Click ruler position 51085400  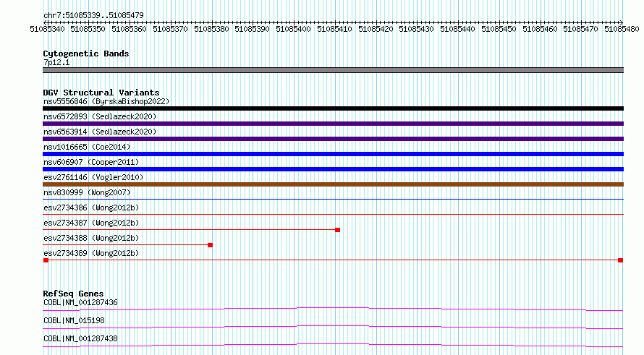tap(293, 29)
